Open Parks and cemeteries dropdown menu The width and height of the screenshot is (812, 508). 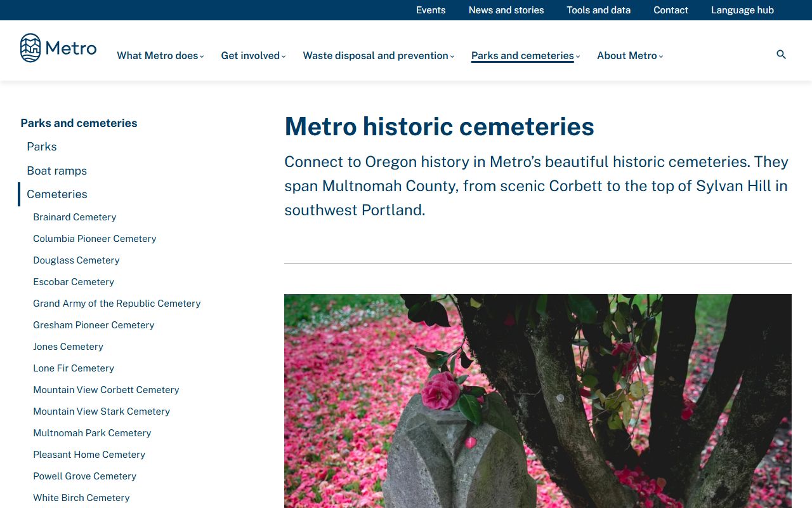525,56
